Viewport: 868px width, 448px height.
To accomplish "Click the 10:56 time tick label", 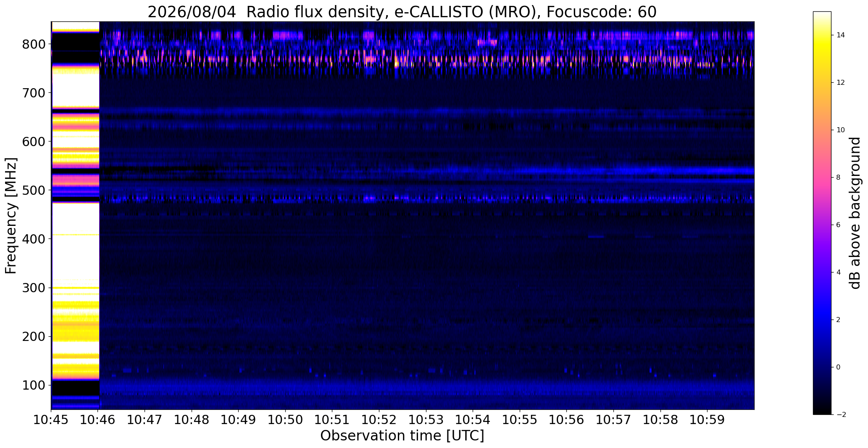I will point(567,419).
